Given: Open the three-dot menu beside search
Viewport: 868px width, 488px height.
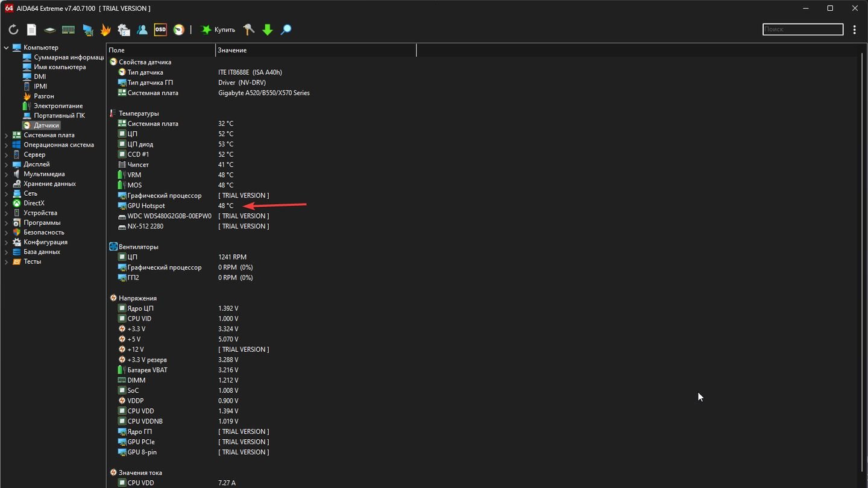Looking at the screenshot, I should click(x=855, y=30).
